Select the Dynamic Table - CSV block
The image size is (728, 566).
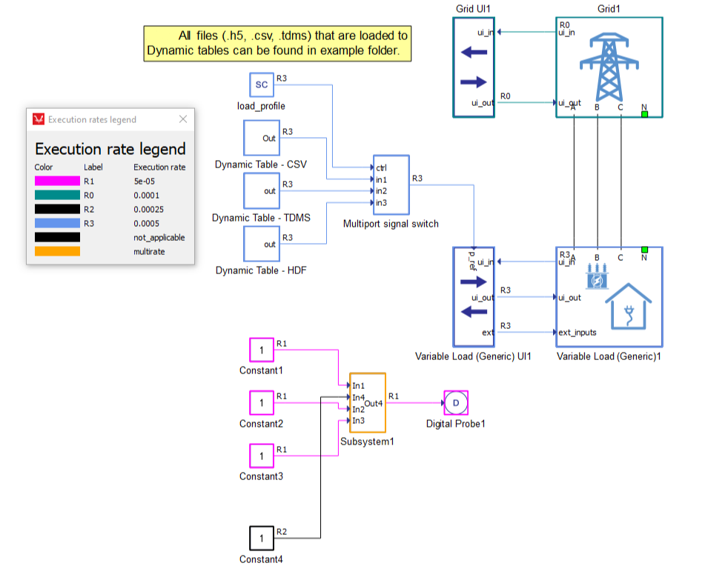point(261,139)
